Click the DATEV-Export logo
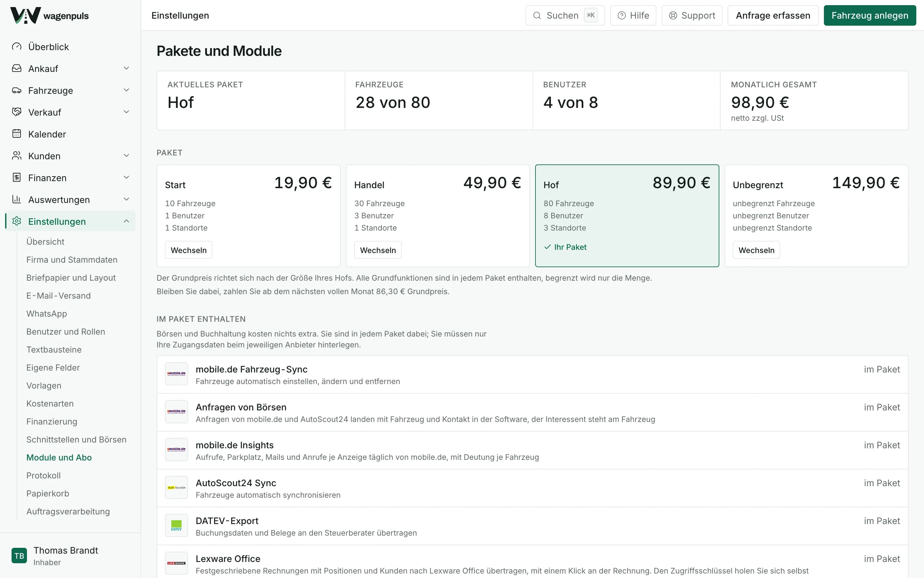Screen dimensions: 924x578 click(x=176, y=525)
